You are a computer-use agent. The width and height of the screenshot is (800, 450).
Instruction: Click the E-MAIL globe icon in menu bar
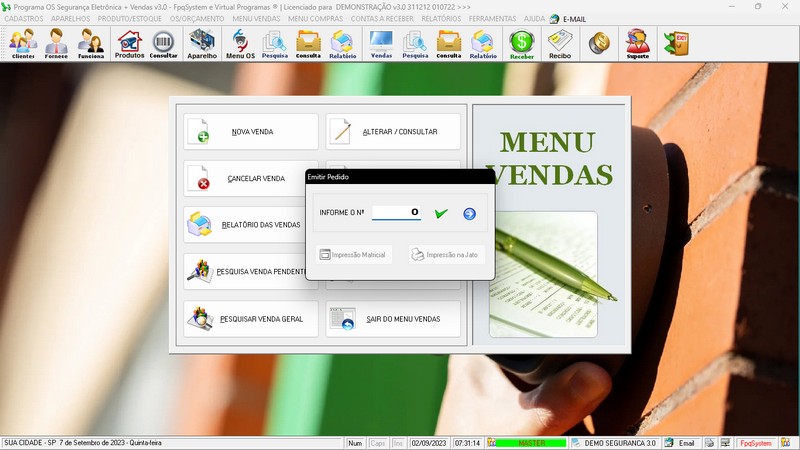pyautogui.click(x=555, y=19)
